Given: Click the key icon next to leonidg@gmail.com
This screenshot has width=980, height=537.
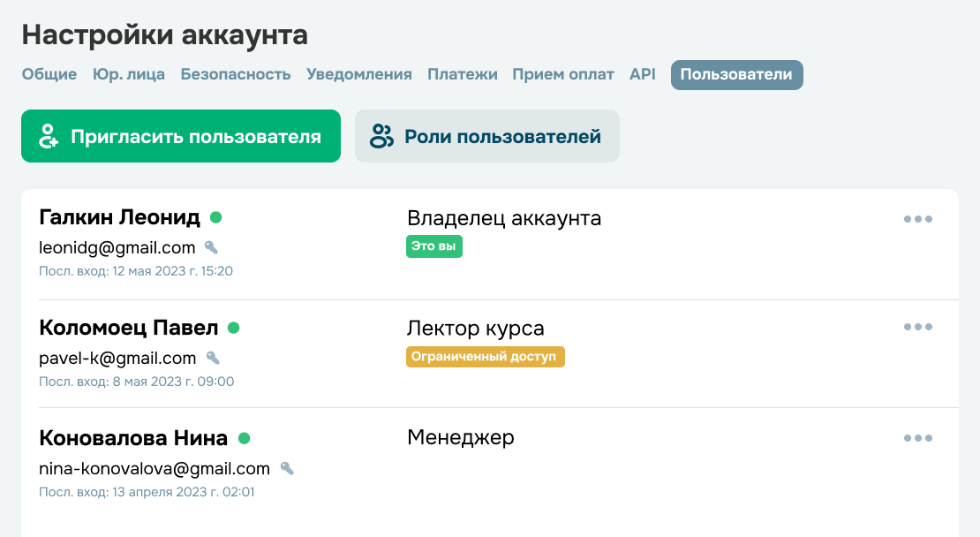Looking at the screenshot, I should [x=211, y=248].
